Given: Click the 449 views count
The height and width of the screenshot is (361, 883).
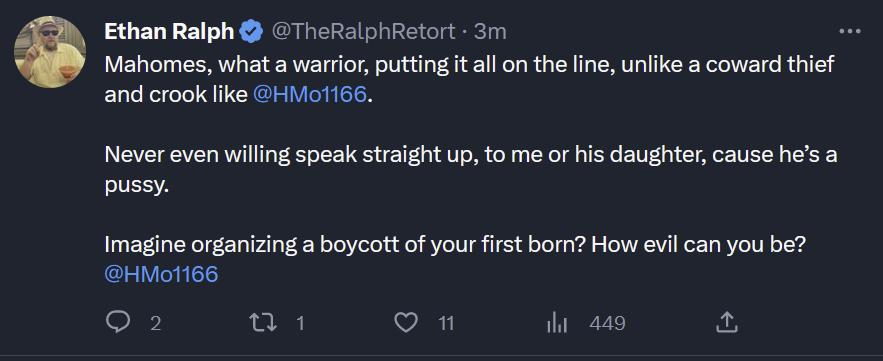Looking at the screenshot, I should pos(607,324).
